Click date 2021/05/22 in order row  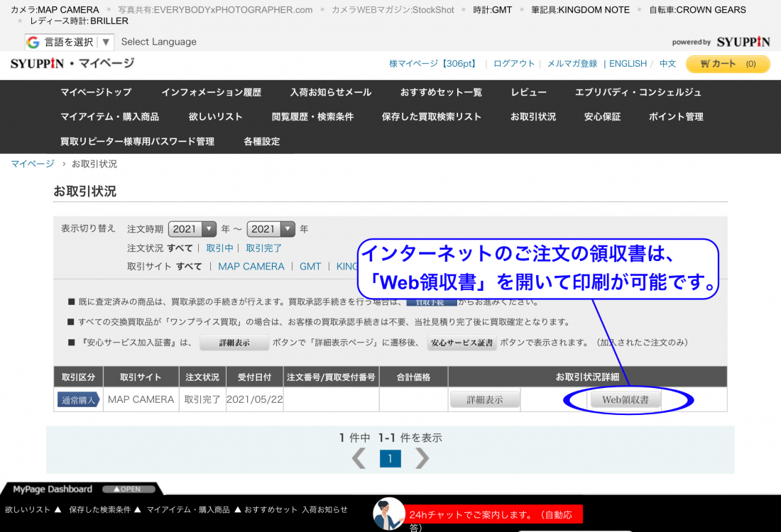(x=254, y=399)
